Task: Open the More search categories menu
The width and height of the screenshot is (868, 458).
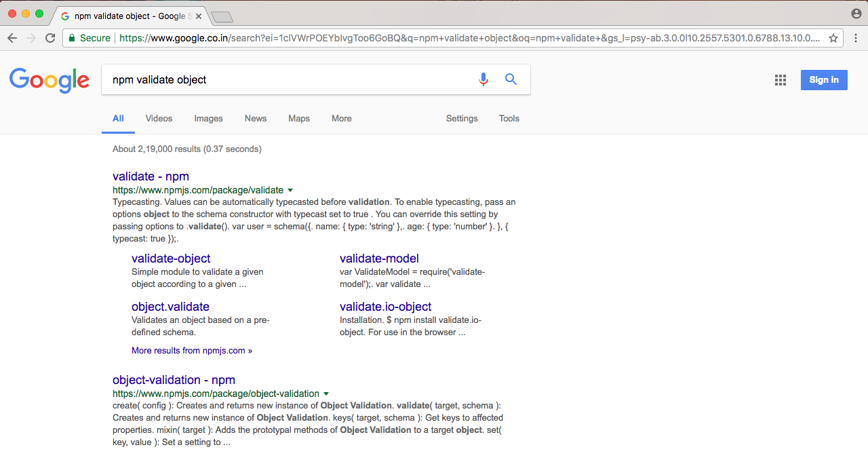Action: pyautogui.click(x=342, y=119)
